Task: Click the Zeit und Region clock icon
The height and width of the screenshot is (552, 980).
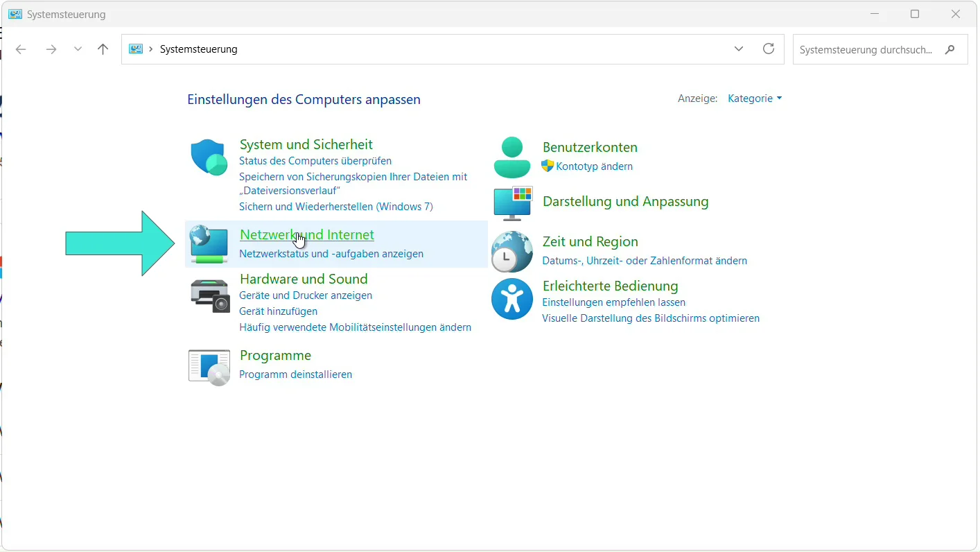Action: 512,252
